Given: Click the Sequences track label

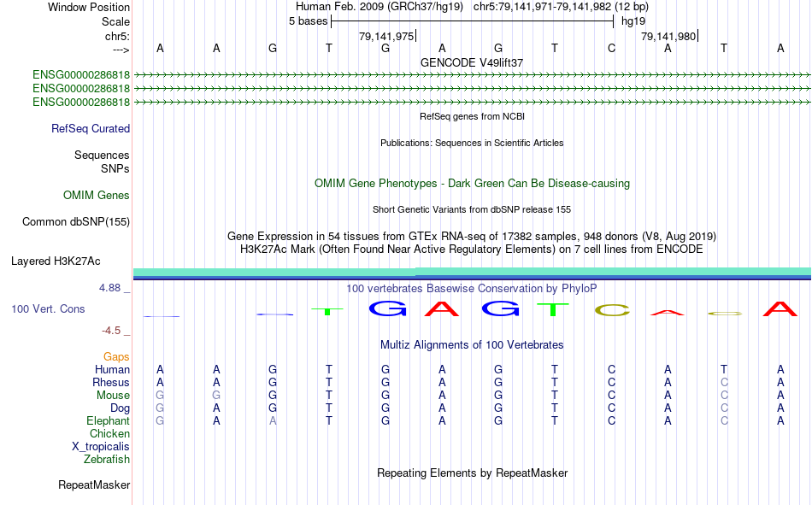Looking at the screenshot, I should [x=102, y=155].
